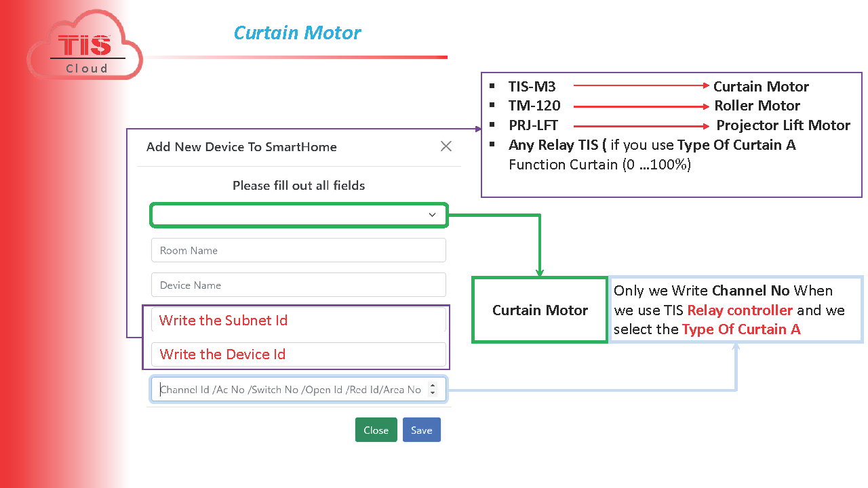Image resolution: width=868 pixels, height=488 pixels.
Task: Click the 'Projector Lift Motor' label
Action: (783, 125)
